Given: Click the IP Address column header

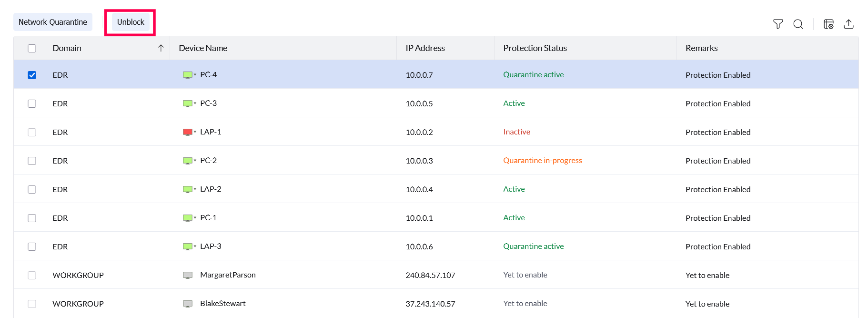Looking at the screenshot, I should 424,48.
